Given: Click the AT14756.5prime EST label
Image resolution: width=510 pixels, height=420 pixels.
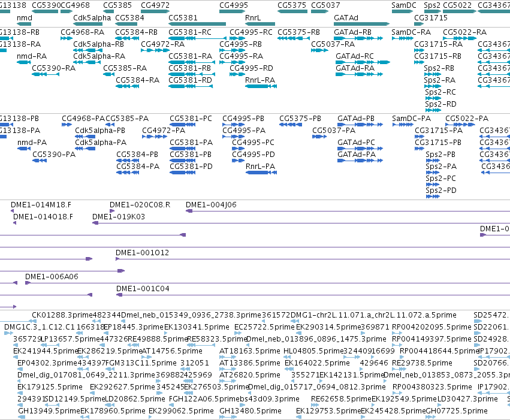Looking at the screenshot, I should tap(172, 351).
